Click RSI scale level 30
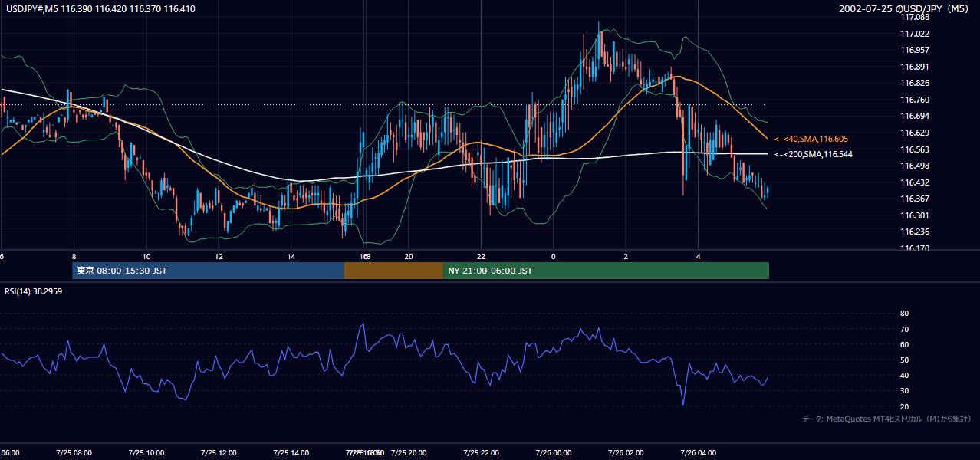The width and height of the screenshot is (980, 460). click(904, 391)
